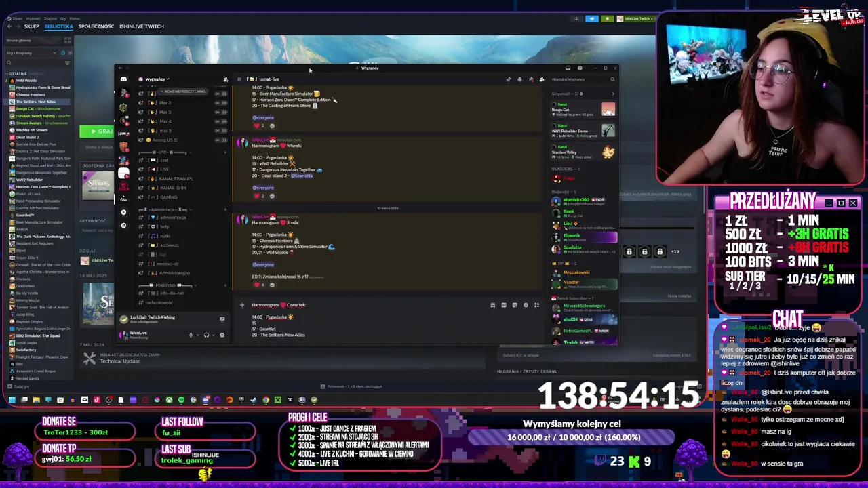Click Dodaj grę in Steam footer
868x488 pixels.
(x=18, y=386)
